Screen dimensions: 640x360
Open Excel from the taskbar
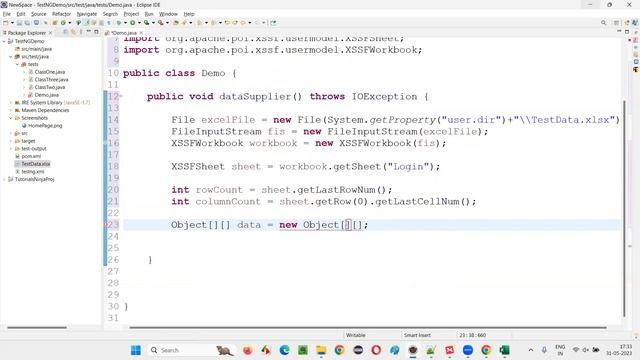click(x=504, y=350)
